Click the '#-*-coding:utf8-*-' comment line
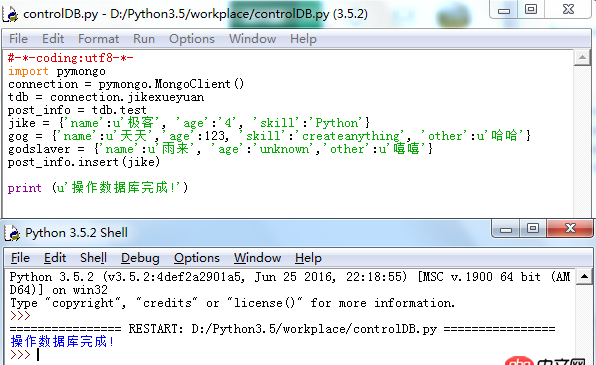This screenshot has height=365, width=596. (71, 58)
